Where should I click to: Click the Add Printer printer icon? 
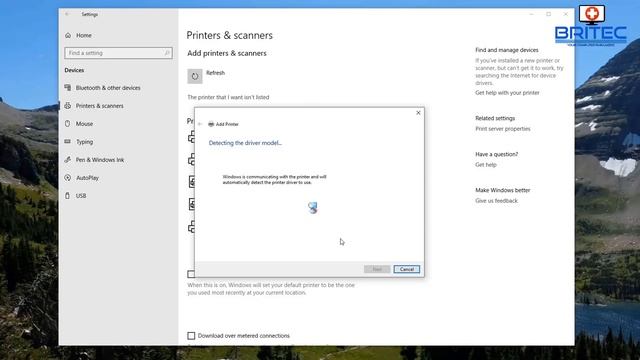tap(211, 124)
